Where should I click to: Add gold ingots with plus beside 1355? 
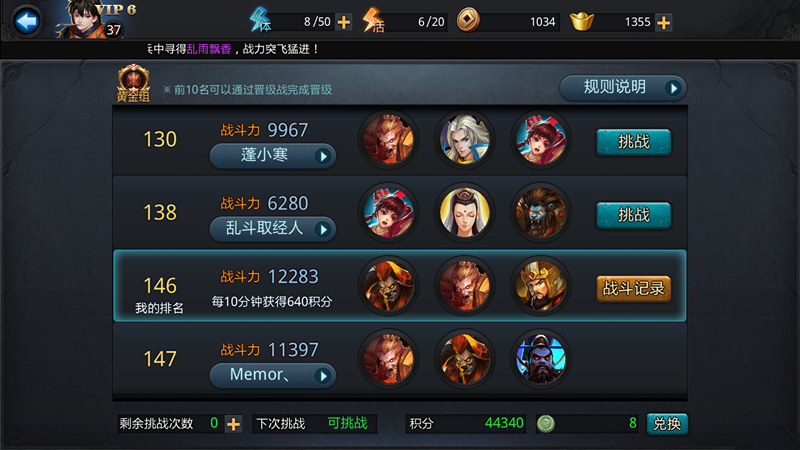663,22
